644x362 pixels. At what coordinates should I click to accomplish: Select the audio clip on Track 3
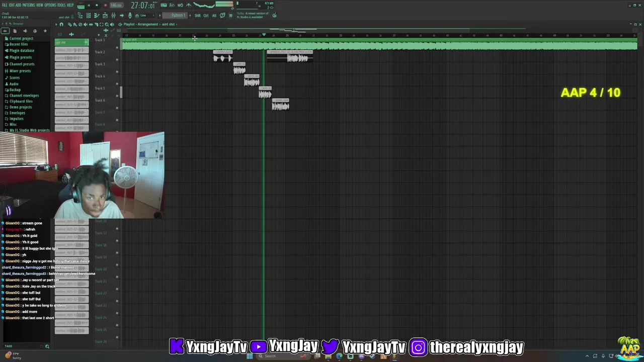point(239,69)
